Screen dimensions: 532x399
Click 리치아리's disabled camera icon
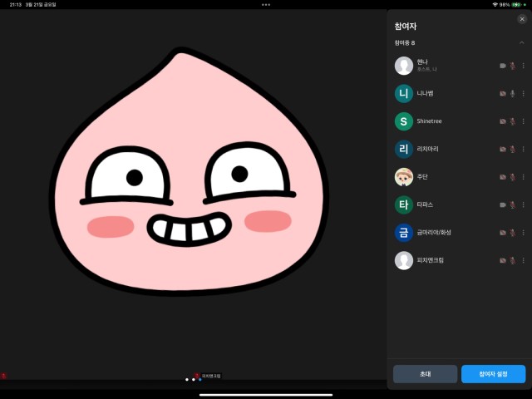point(502,149)
